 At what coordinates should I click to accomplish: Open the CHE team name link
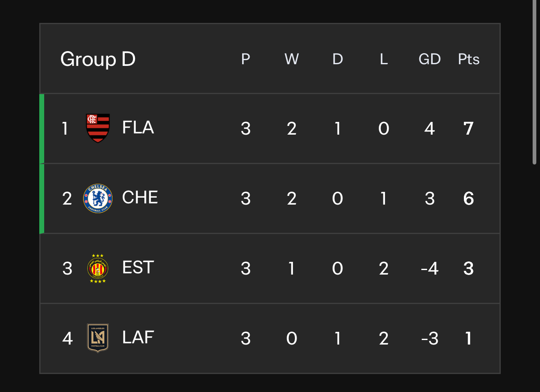tap(140, 198)
